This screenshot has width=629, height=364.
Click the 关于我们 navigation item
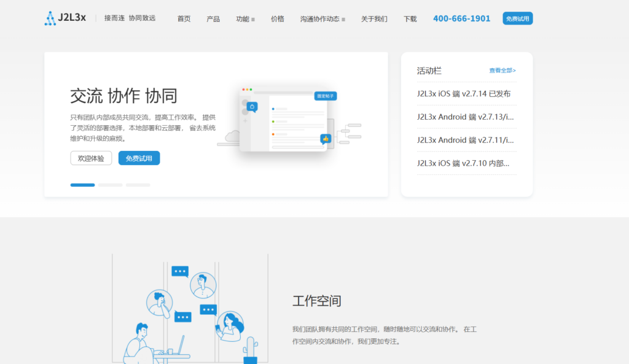pos(374,18)
